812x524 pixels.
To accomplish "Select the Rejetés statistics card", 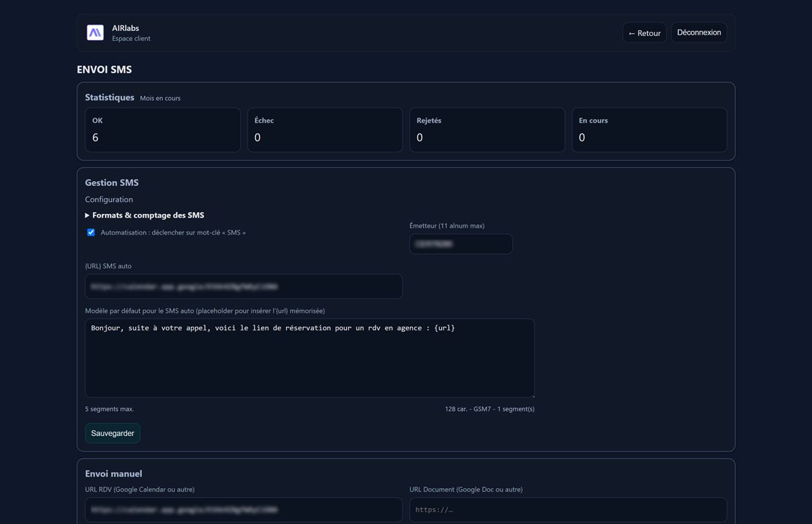I will coord(487,130).
